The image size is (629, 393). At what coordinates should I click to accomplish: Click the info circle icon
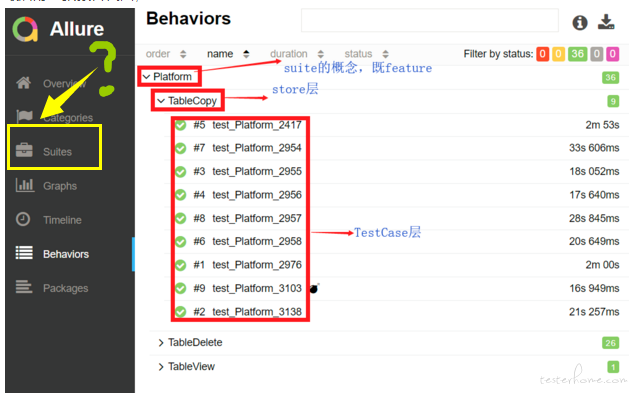click(580, 22)
